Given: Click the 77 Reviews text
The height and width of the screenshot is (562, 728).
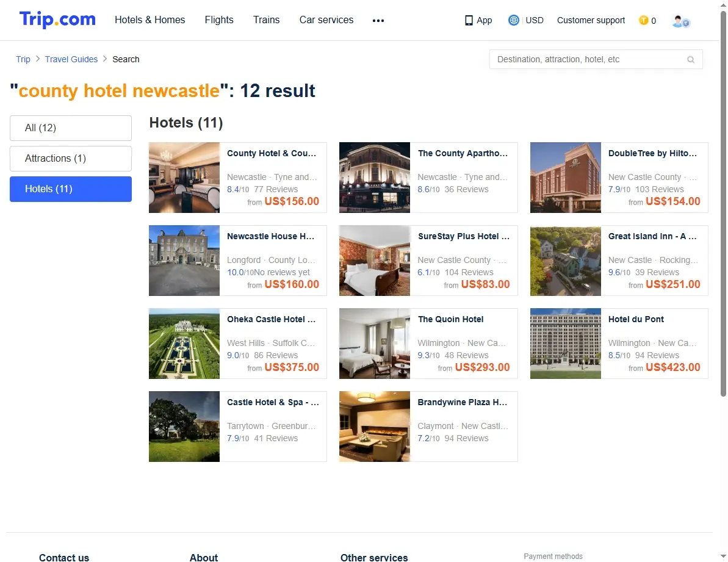Looking at the screenshot, I should tap(276, 189).
